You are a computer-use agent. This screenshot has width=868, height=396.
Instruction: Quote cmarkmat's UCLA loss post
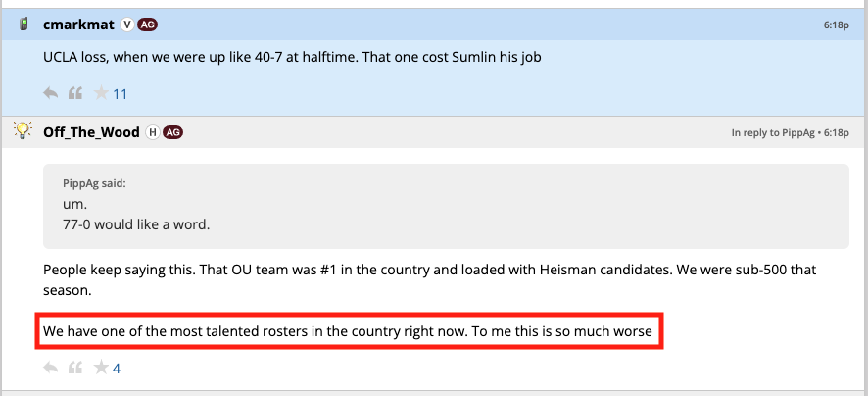click(x=75, y=94)
